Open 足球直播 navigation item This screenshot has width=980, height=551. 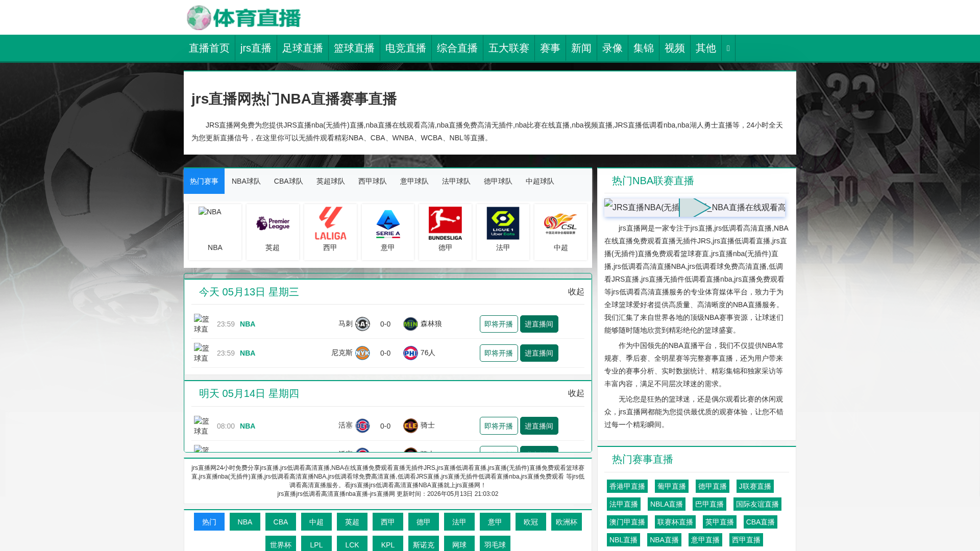303,48
